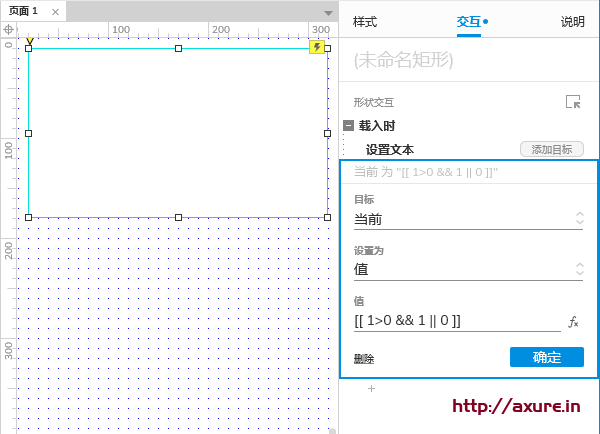Switch to the 说明 tab
600x434 pixels.
click(x=573, y=22)
